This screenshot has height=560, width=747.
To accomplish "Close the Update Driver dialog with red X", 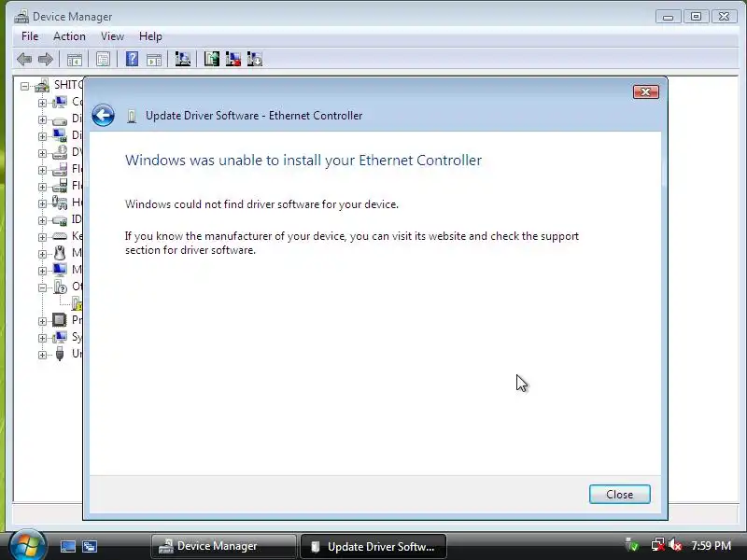I will pos(646,91).
